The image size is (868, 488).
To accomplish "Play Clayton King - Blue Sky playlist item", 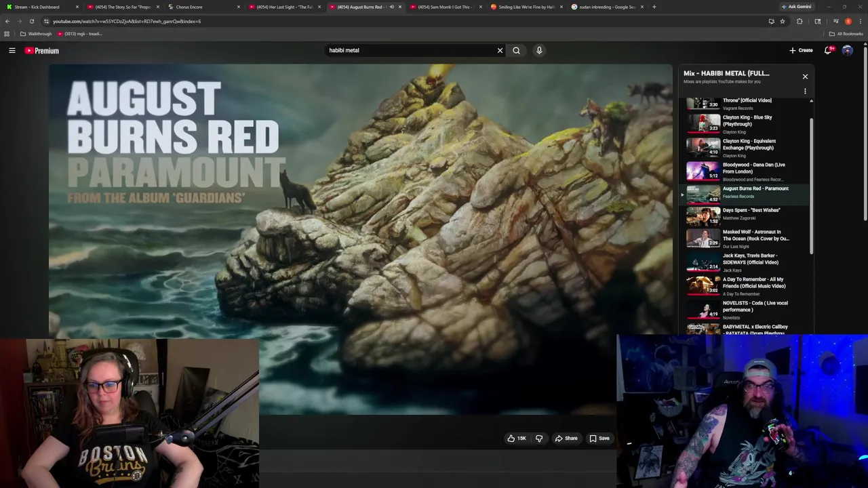I will 745,124.
